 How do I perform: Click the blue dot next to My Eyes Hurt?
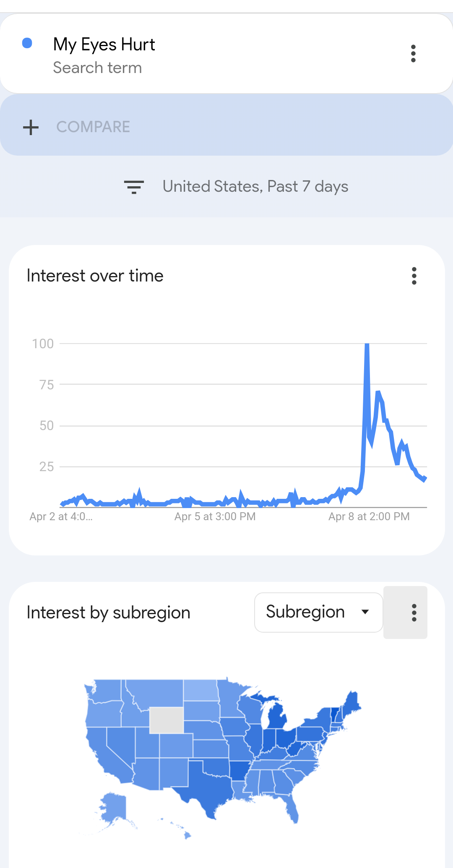pos(27,43)
